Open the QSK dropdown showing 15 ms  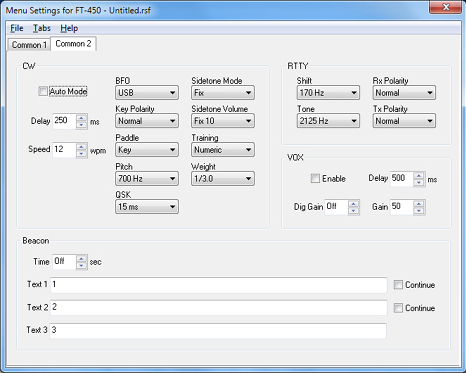click(147, 207)
